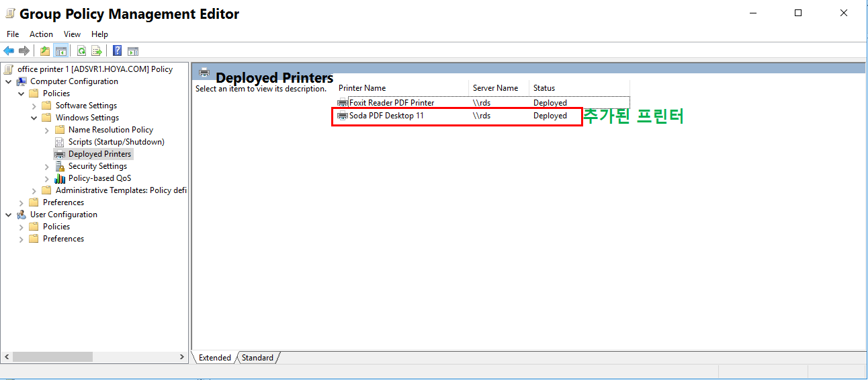Click tree pane scrollbar left arrow

coord(7,357)
